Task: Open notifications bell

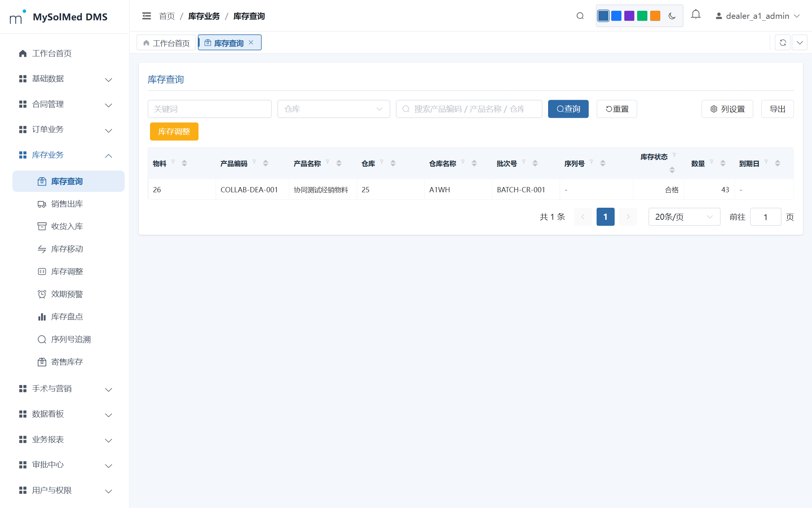Action: coord(696,15)
